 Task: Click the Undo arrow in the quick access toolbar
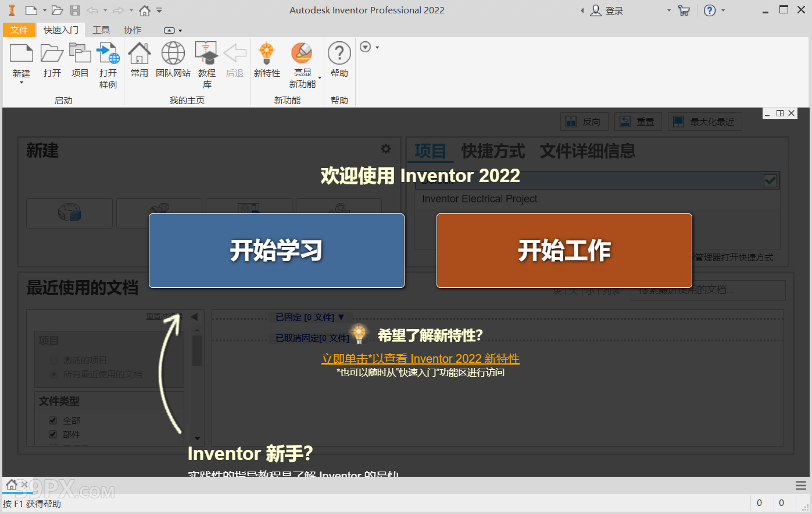(92, 10)
